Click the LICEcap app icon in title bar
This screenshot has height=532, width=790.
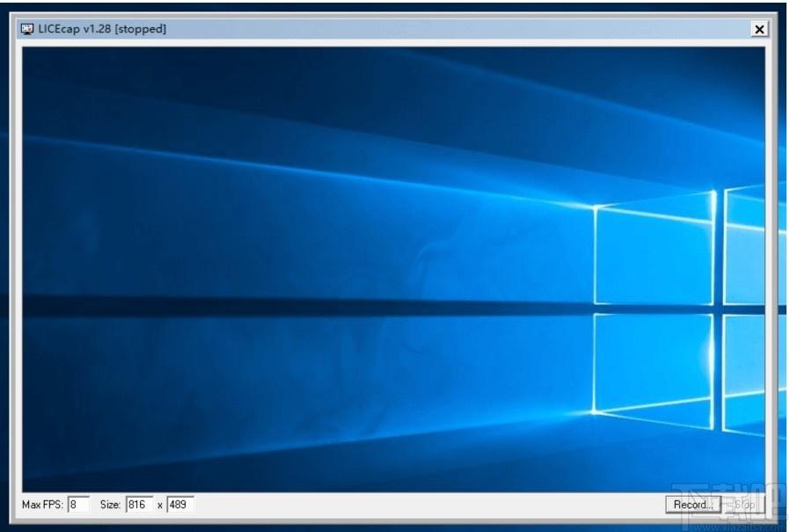pyautogui.click(x=27, y=29)
